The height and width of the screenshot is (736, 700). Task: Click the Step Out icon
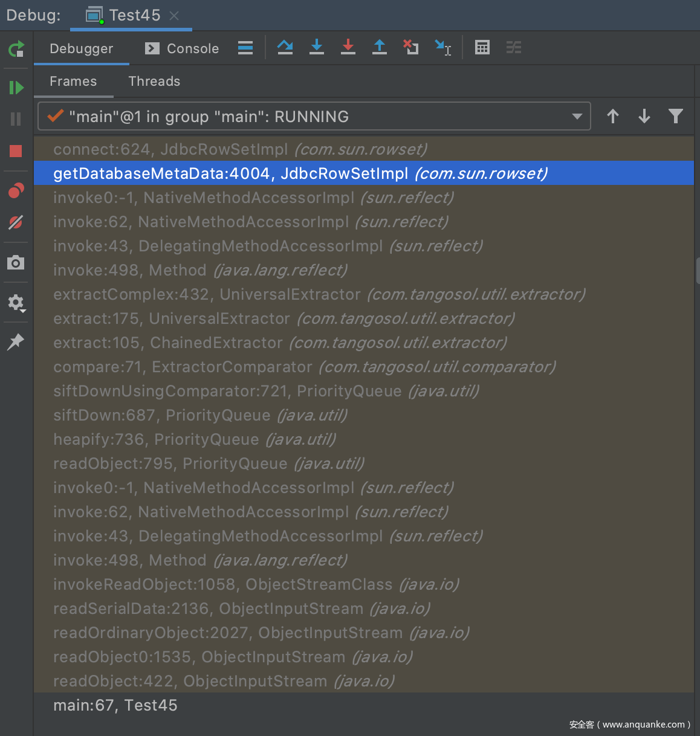click(x=380, y=47)
